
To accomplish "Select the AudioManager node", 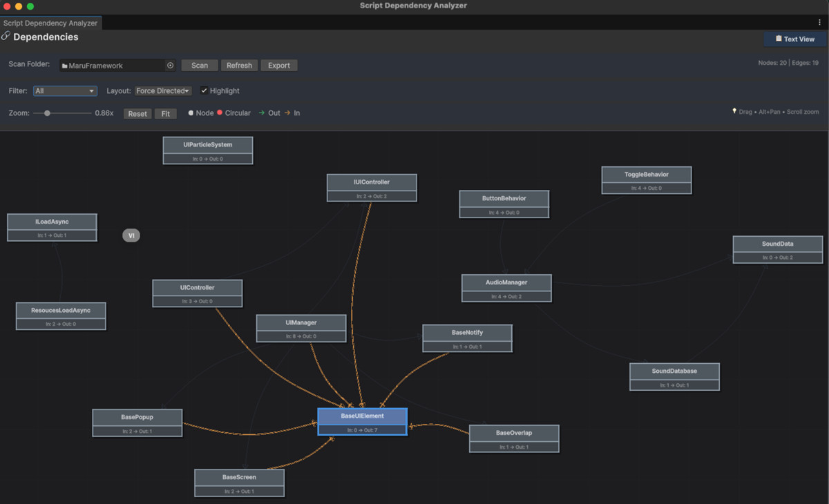I will (506, 288).
